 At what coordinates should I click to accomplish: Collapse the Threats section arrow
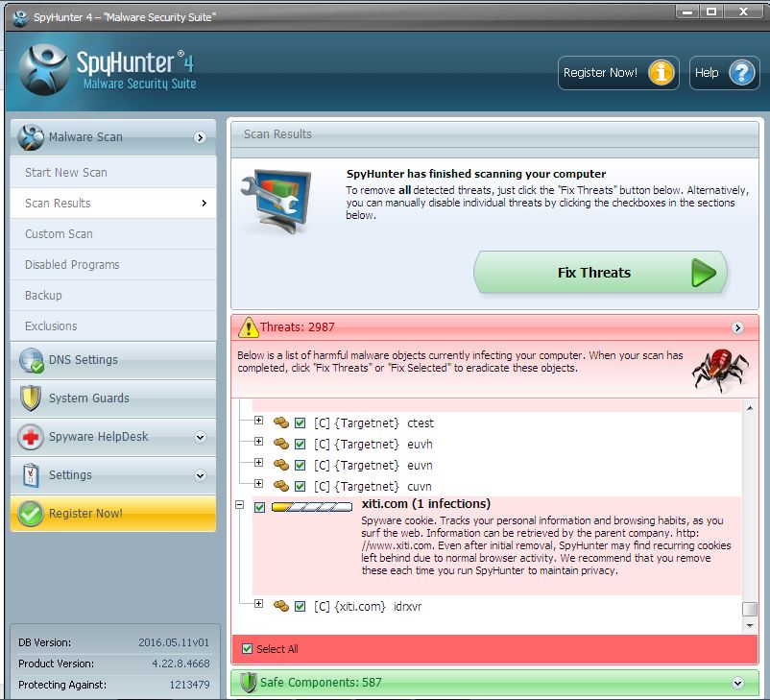(x=737, y=327)
